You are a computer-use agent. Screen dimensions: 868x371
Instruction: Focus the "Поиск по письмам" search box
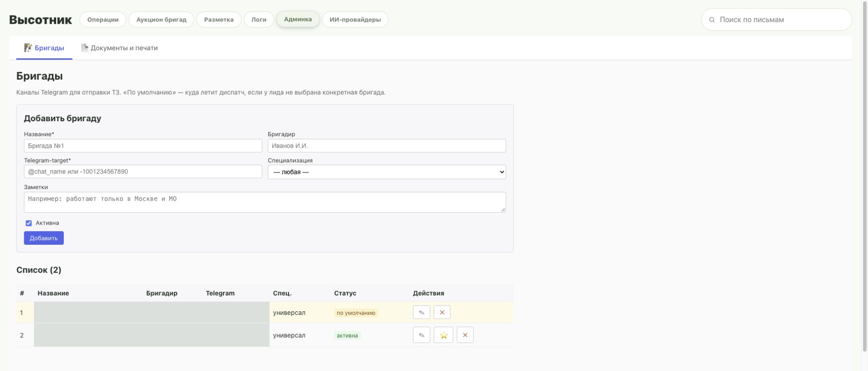(x=776, y=20)
